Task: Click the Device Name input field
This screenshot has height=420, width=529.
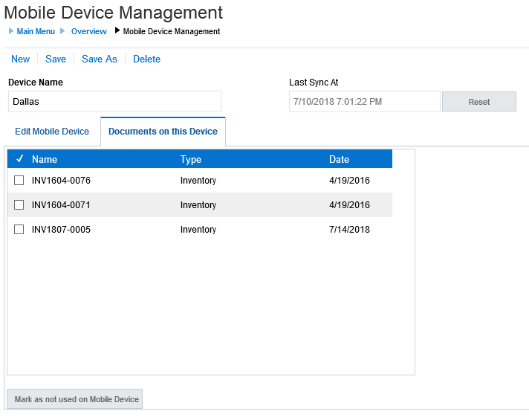Action: pos(114,102)
